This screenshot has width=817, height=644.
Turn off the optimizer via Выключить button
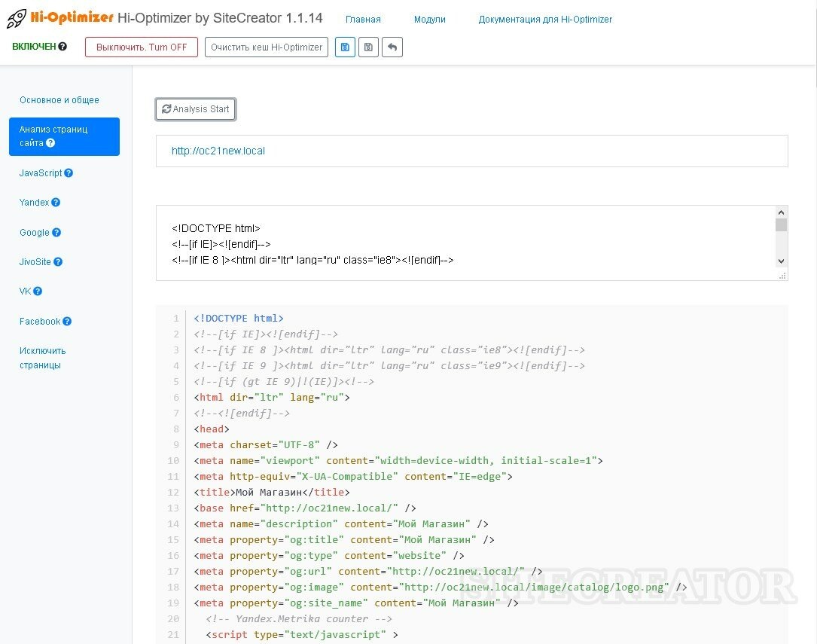tap(142, 47)
